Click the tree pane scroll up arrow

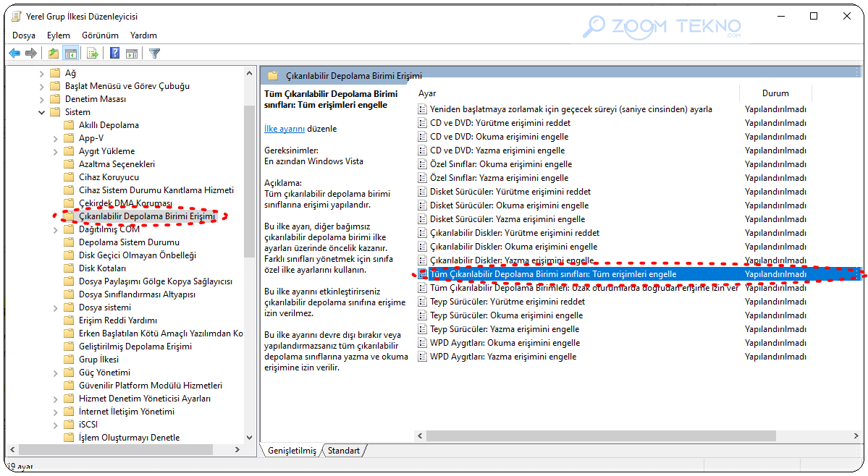pyautogui.click(x=249, y=74)
